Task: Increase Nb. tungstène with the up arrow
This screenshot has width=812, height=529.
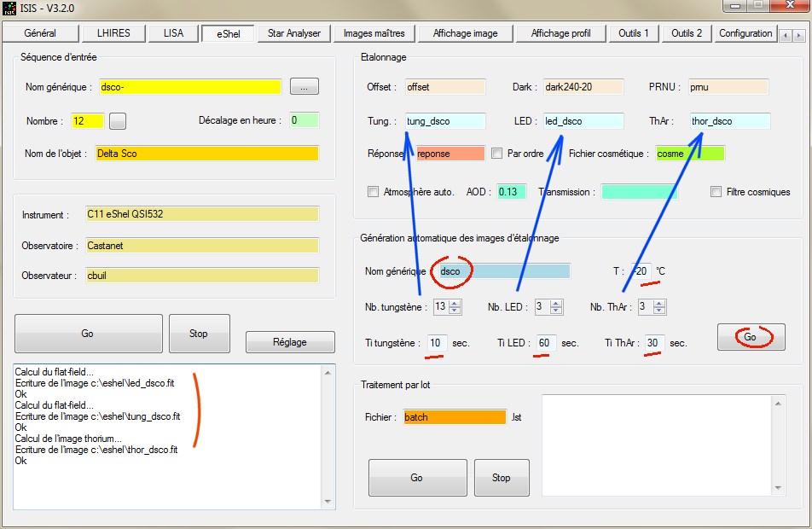Action: coord(455,304)
